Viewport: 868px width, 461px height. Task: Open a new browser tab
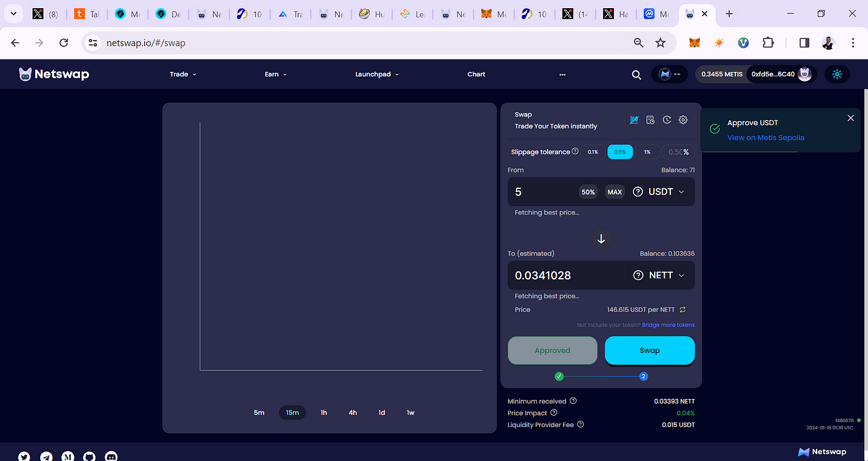(x=729, y=14)
